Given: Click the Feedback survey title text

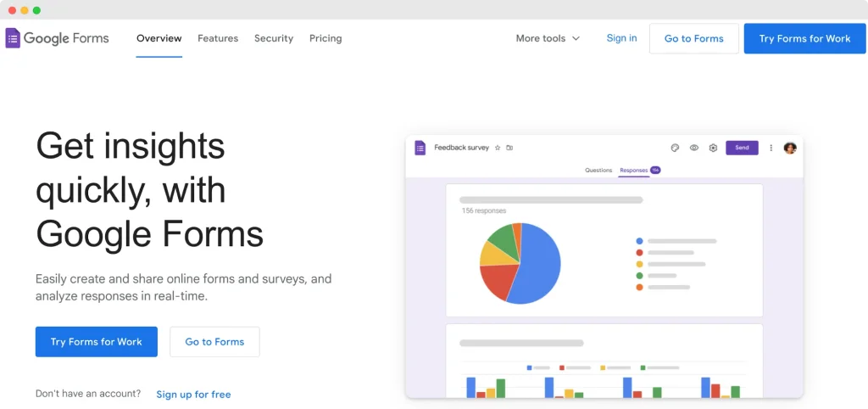Looking at the screenshot, I should [461, 148].
